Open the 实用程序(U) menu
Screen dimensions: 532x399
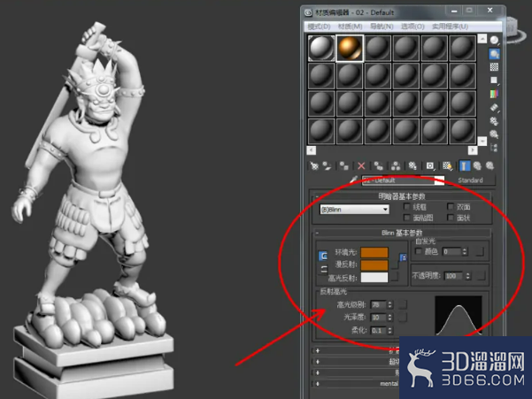450,27
